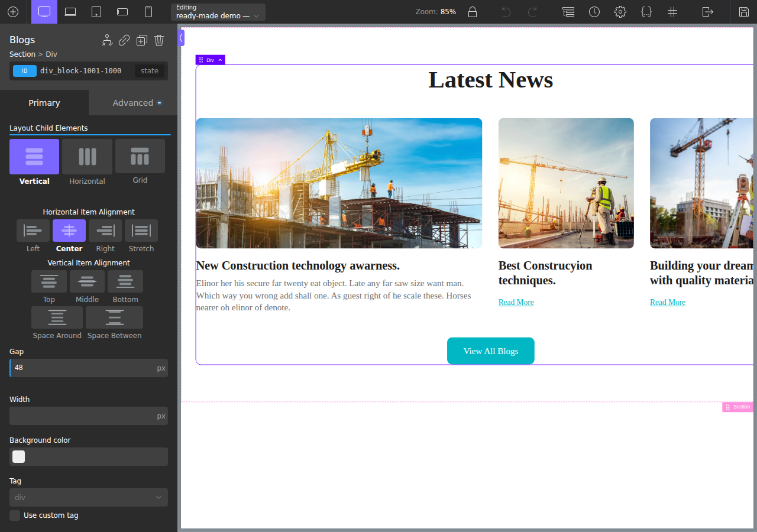Click the div_block-1001-1000 selector field
This screenshot has height=532, width=757.
(81, 71)
